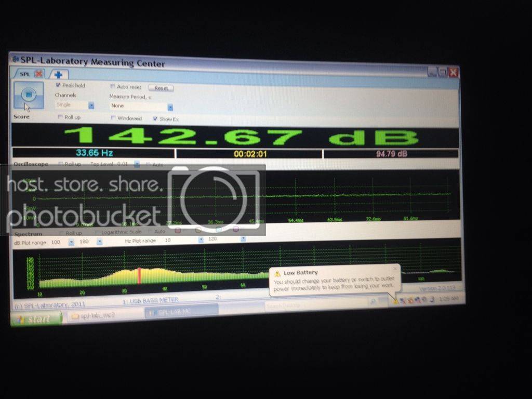Screen dimensions: 532x399
Task: Click the Low Battery balloon message text
Action: click(x=334, y=284)
